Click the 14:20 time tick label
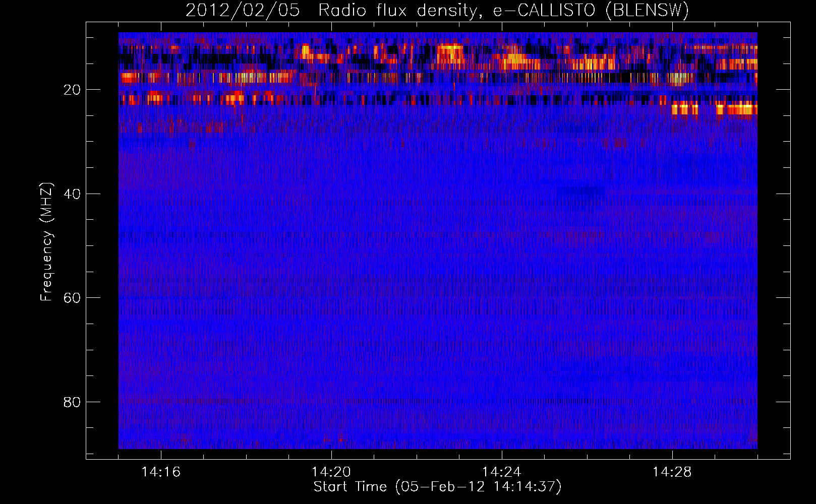This screenshot has height=504, width=816. [331, 472]
